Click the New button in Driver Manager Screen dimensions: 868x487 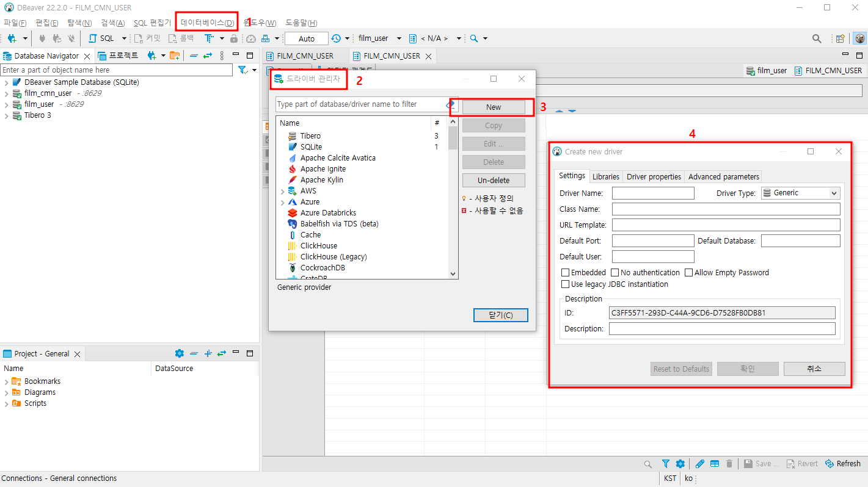494,107
